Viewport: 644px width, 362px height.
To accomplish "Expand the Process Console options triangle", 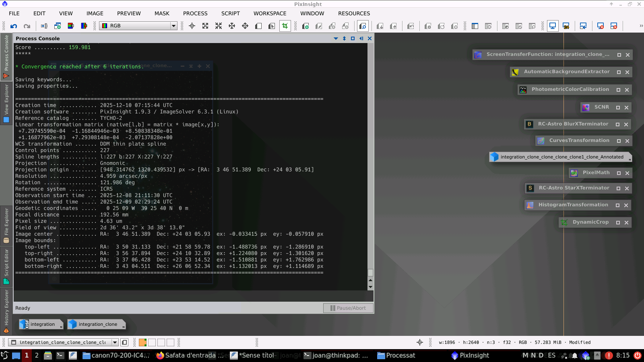I will pyautogui.click(x=336, y=39).
